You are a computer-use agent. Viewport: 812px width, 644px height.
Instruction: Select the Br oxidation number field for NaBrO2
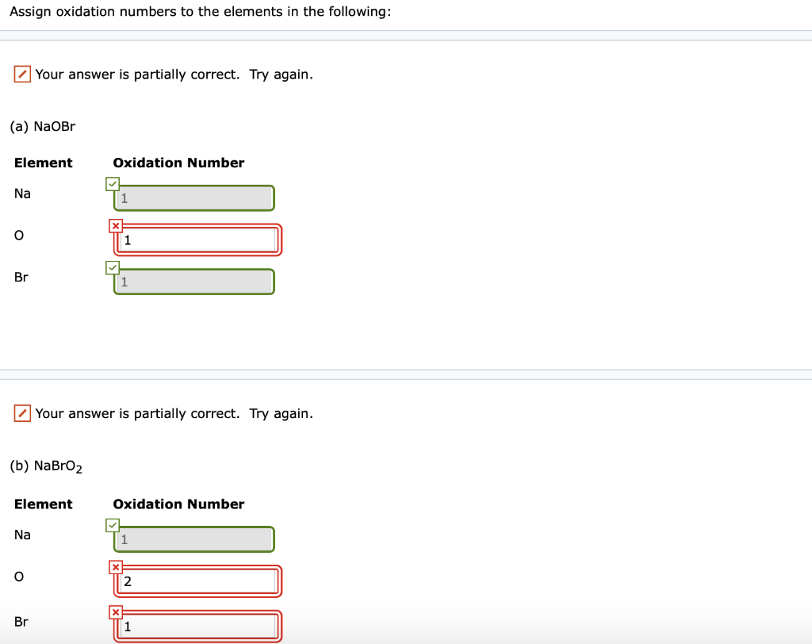197,626
